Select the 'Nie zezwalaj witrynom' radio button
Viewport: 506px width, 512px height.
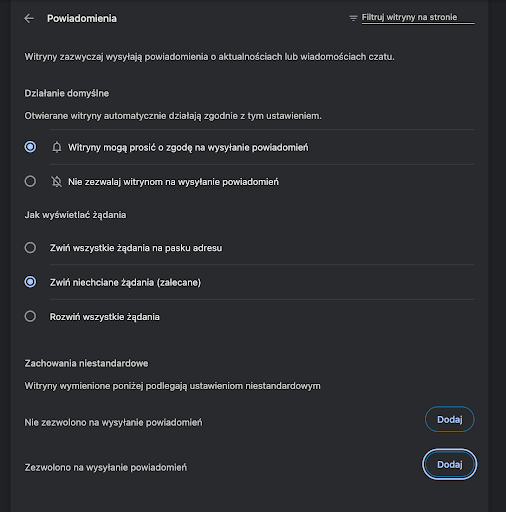(30, 182)
